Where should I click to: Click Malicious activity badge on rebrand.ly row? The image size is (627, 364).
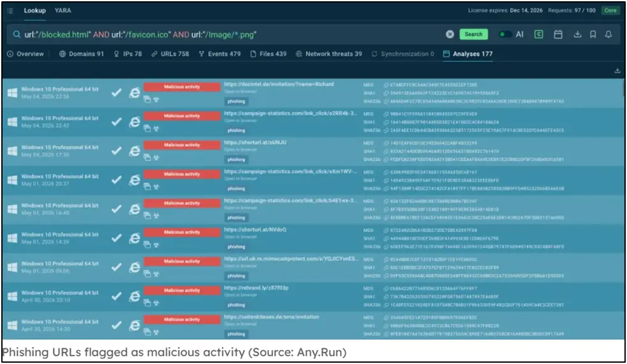tap(182, 291)
